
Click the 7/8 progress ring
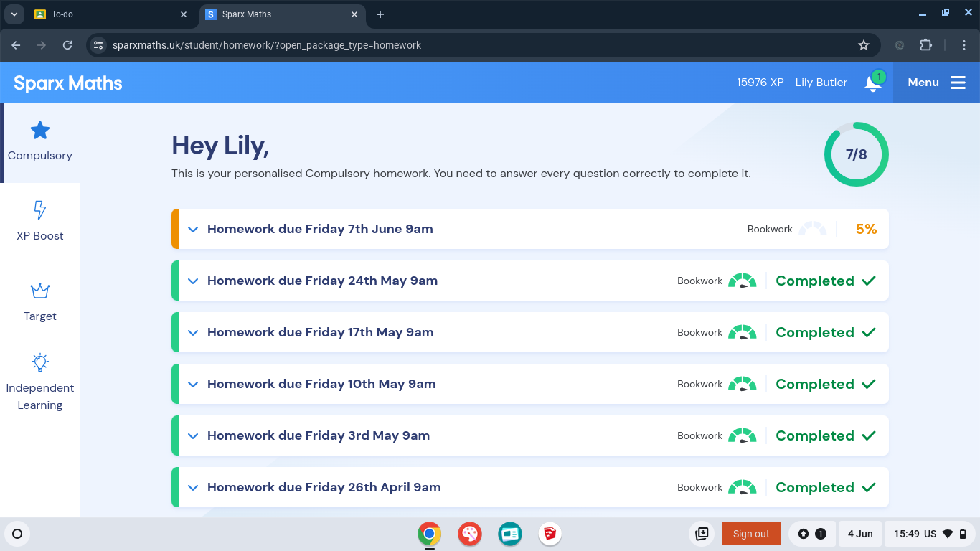pos(856,155)
